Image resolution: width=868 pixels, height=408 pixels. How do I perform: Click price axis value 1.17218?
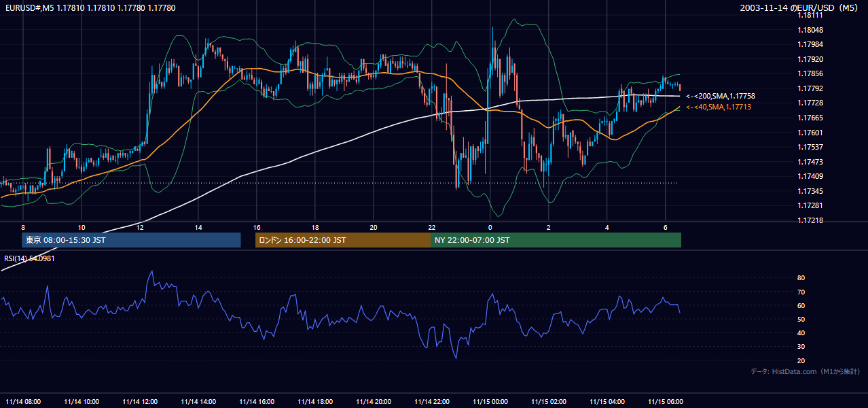point(810,220)
